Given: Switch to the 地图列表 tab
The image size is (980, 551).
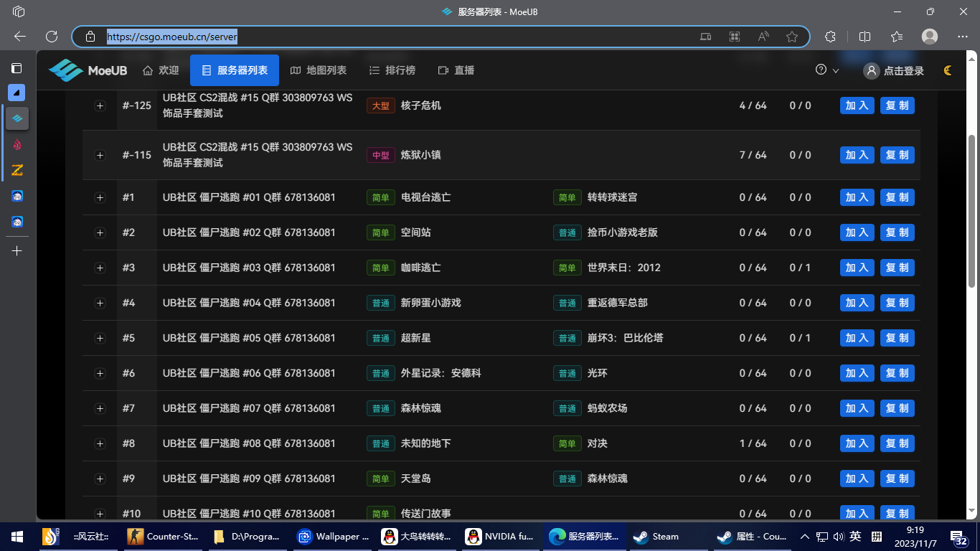Looking at the screenshot, I should (x=318, y=70).
